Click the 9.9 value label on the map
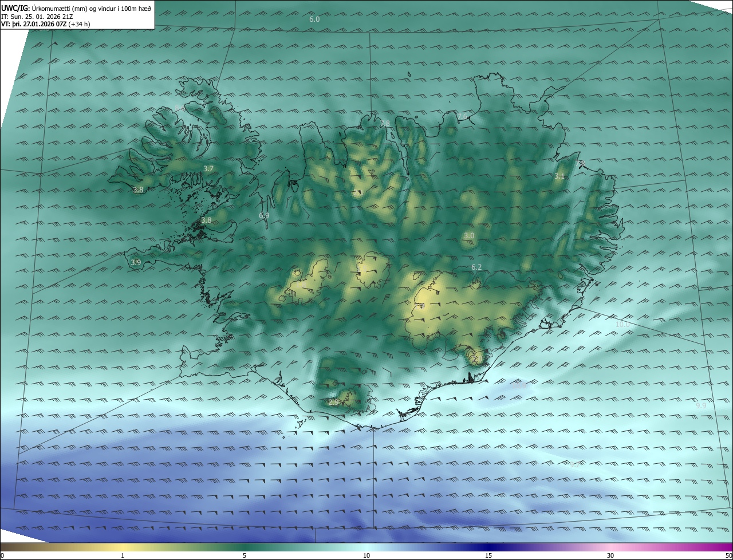This screenshot has width=733, height=560. pyautogui.click(x=701, y=405)
